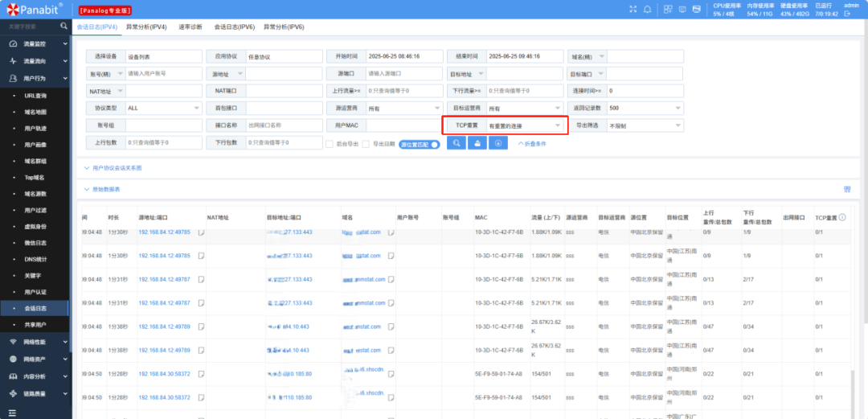868x419 pixels.
Task: Run the query with the blue search button
Action: tap(457, 143)
